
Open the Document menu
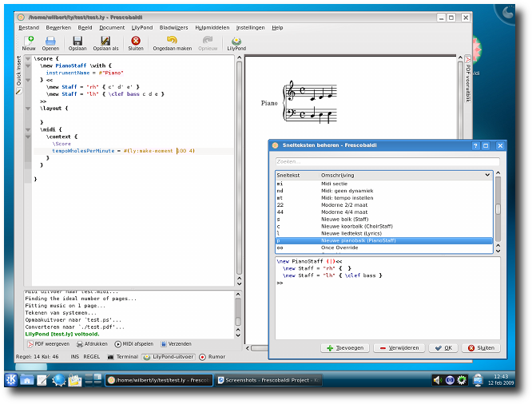[x=112, y=28]
